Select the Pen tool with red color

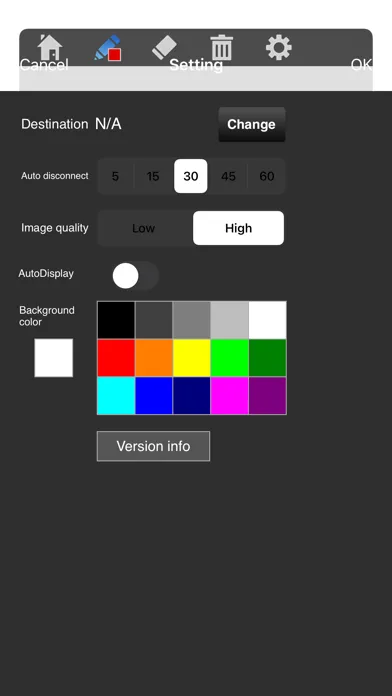tap(108, 47)
